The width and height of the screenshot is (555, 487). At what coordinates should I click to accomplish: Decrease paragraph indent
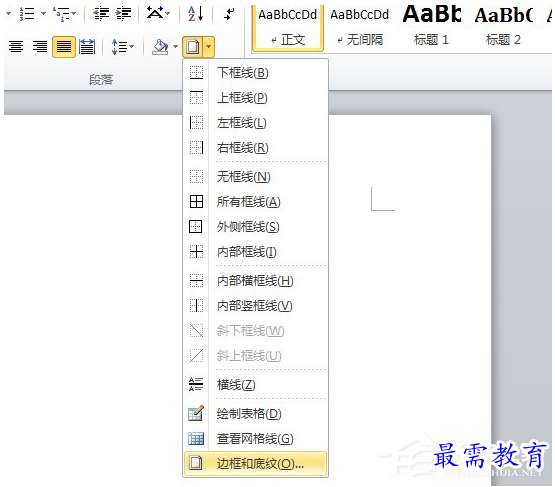pos(101,14)
